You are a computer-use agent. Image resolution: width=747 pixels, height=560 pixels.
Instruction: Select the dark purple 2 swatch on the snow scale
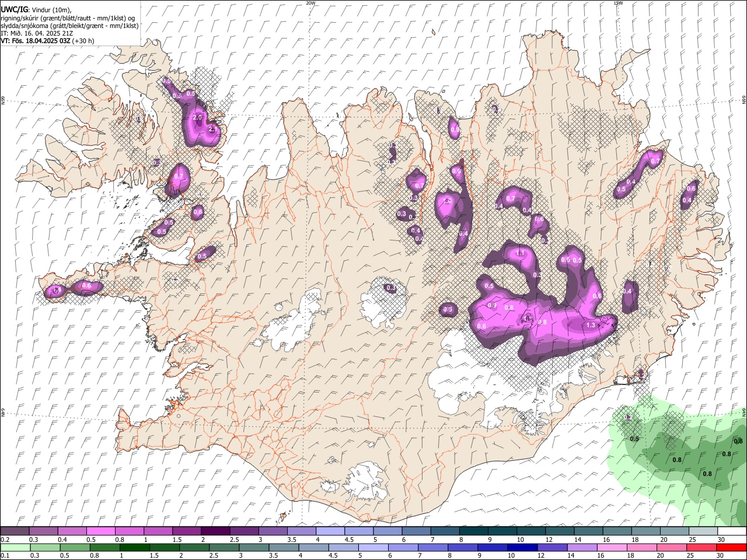[x=215, y=531]
